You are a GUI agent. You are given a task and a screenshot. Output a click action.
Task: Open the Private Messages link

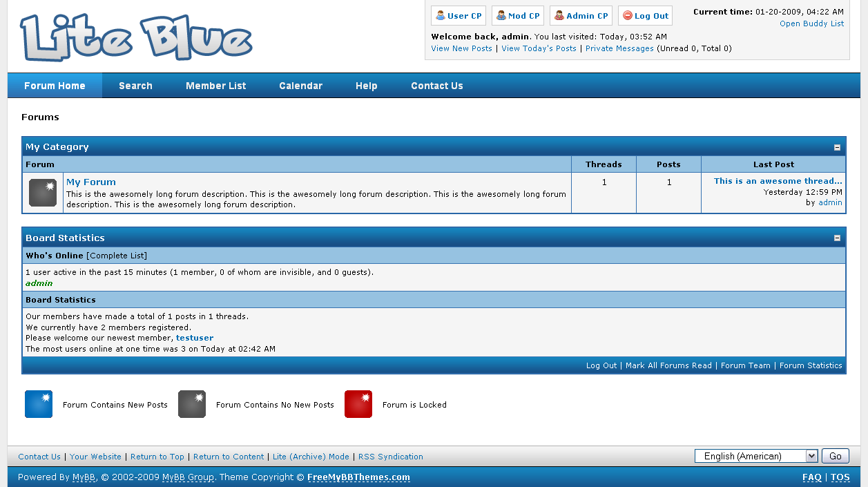click(x=619, y=48)
